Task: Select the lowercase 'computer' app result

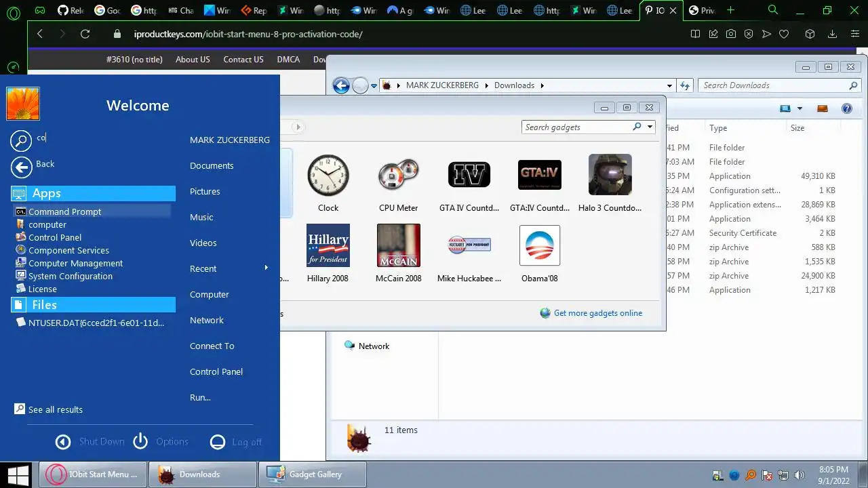Action: (x=47, y=224)
